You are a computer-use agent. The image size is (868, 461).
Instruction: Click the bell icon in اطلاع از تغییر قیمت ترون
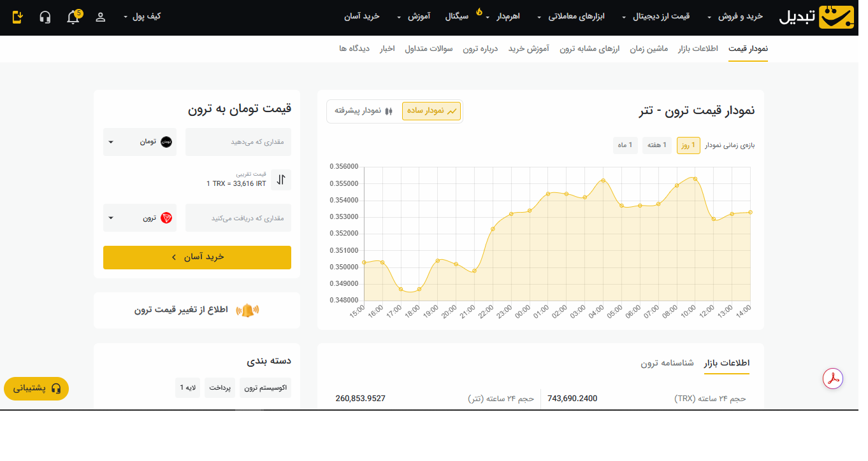[x=249, y=310]
